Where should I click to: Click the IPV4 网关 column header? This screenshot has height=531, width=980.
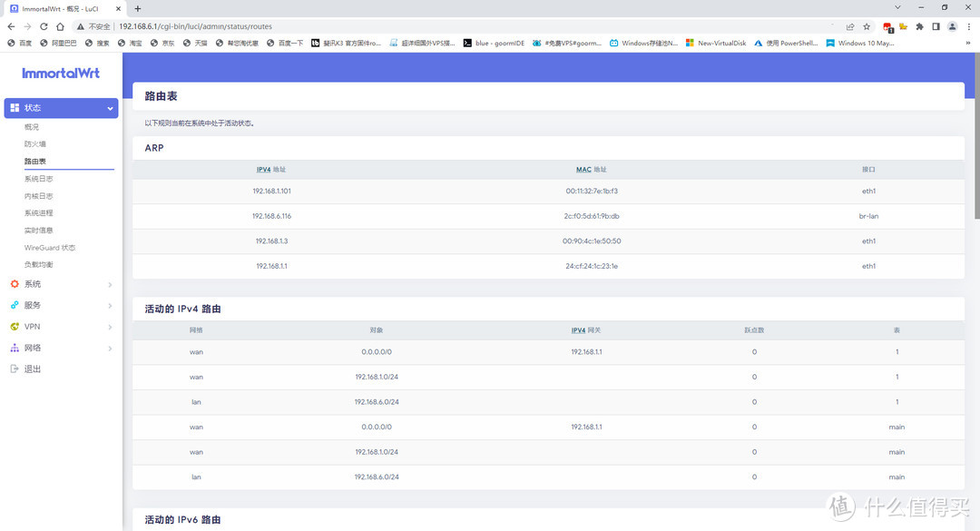point(586,330)
